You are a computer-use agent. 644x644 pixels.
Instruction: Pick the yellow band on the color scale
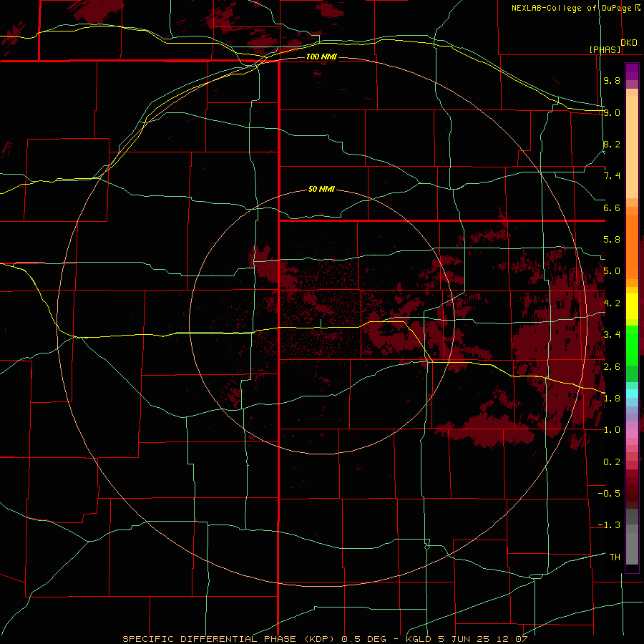632,306
